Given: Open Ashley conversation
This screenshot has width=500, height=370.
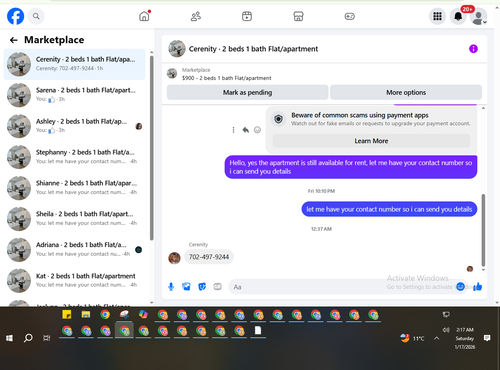Looking at the screenshot, I should point(74,126).
